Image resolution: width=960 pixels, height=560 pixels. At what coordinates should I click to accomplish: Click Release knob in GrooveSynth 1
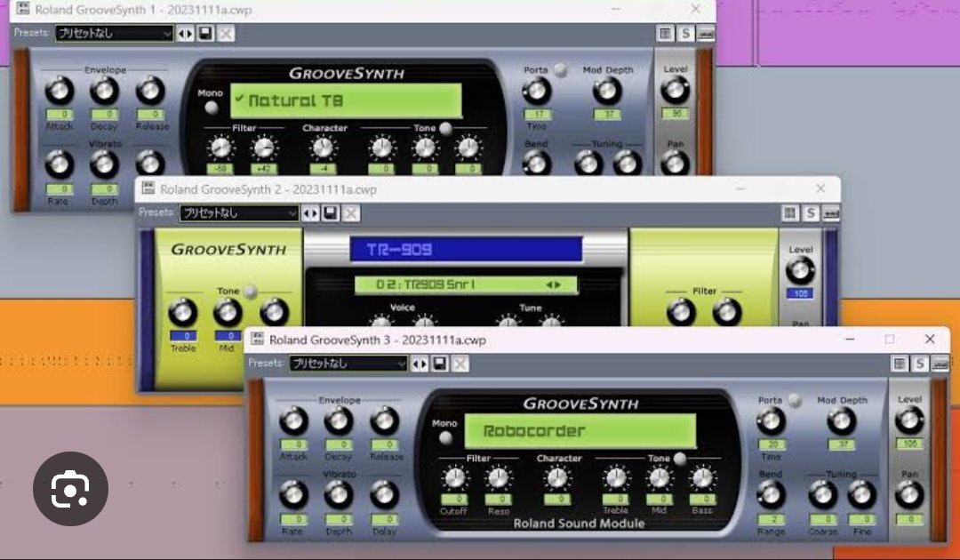point(150,91)
